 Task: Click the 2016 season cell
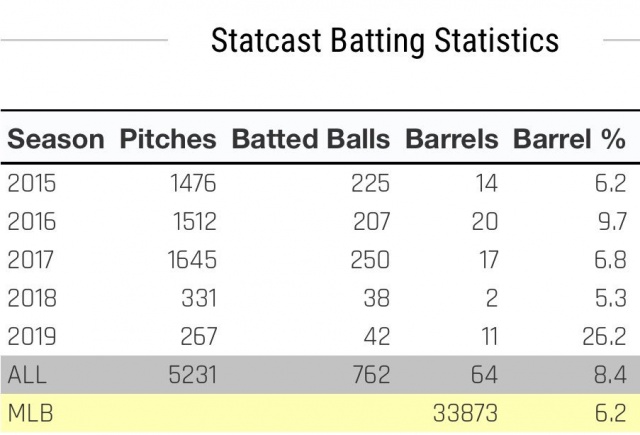32,222
